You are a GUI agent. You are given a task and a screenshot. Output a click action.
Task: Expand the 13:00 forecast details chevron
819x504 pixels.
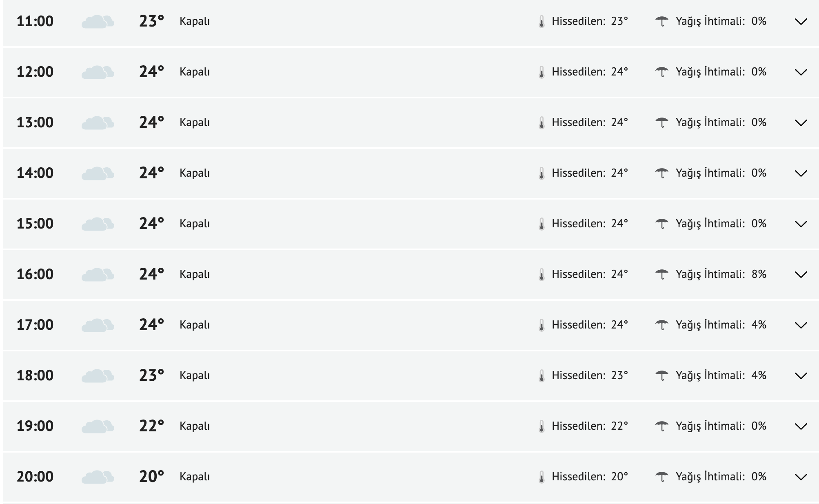tap(801, 123)
